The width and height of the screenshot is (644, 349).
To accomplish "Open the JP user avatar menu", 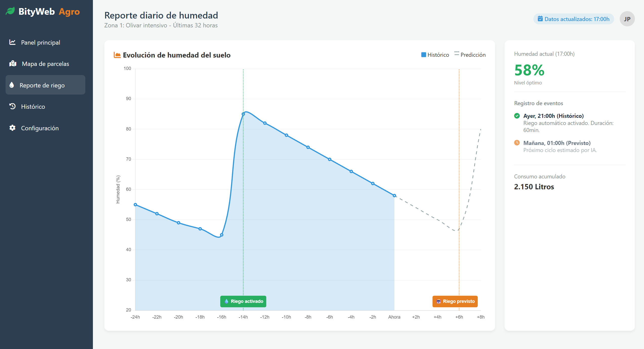I will tap(627, 19).
